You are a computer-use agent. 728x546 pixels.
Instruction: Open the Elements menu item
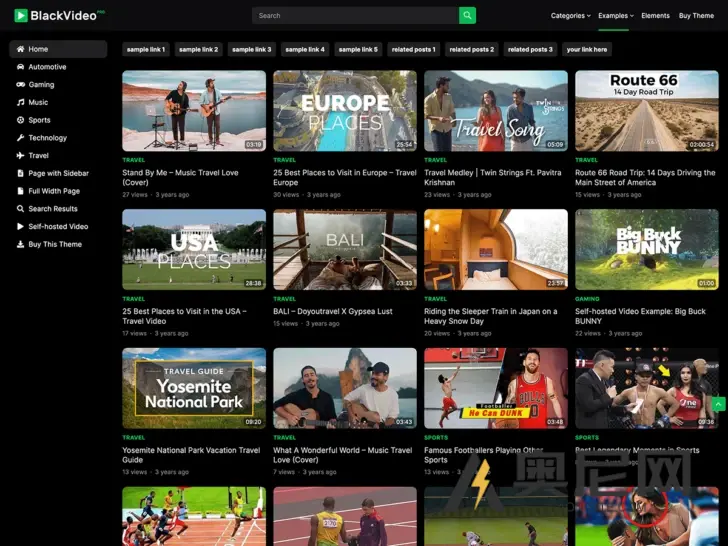[x=655, y=15]
